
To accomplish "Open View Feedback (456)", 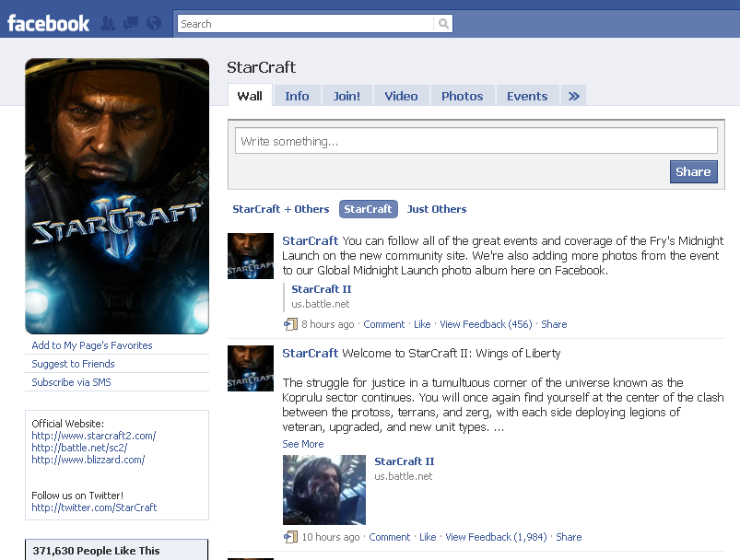I will coord(486,324).
